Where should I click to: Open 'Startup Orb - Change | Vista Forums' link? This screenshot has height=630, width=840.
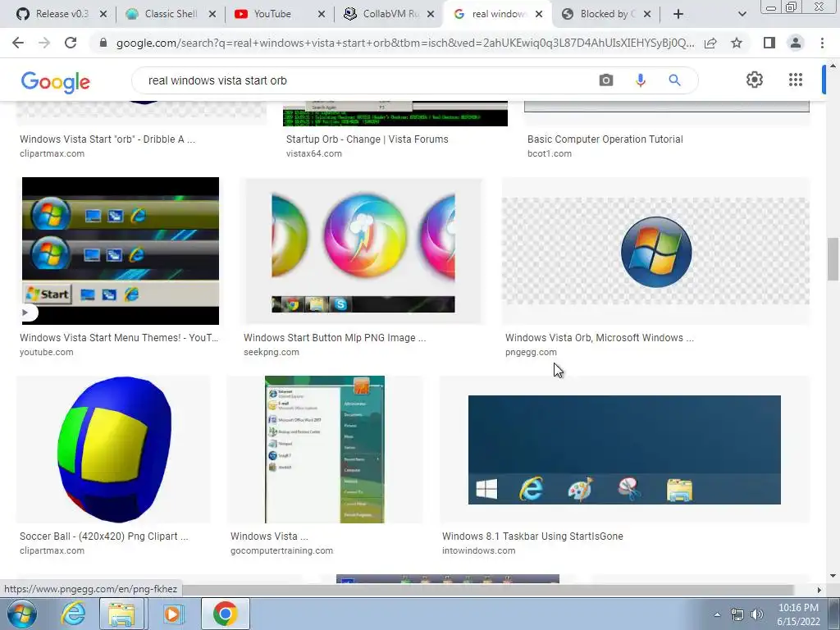point(367,139)
